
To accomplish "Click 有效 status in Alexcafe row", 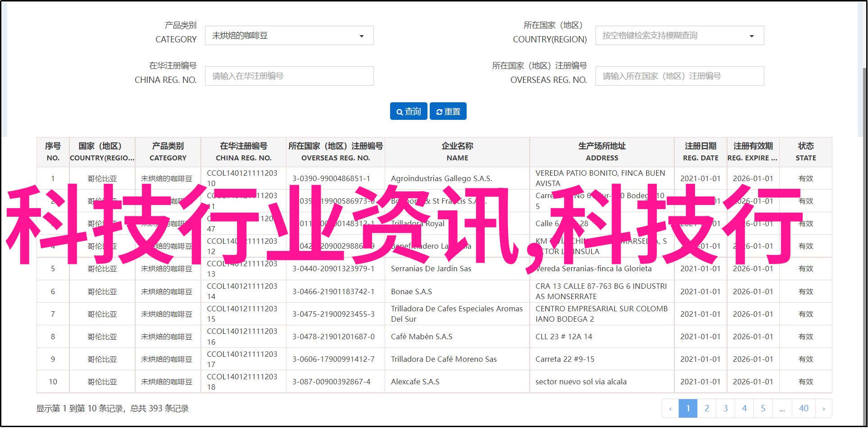I will 806,382.
